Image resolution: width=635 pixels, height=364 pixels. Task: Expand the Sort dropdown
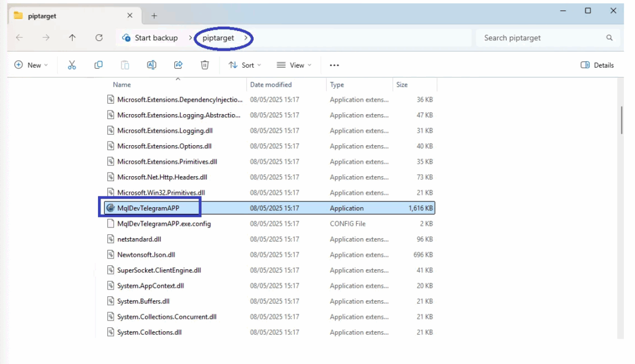(245, 65)
